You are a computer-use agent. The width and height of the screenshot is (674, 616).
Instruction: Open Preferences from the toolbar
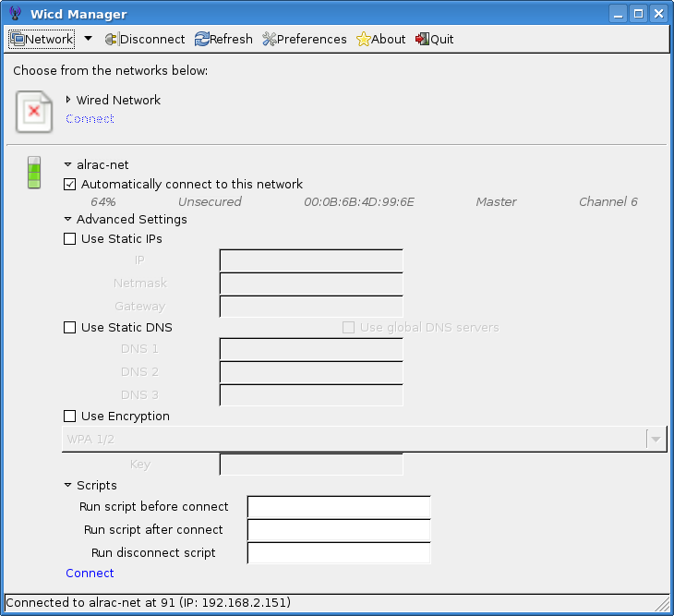[x=305, y=39]
